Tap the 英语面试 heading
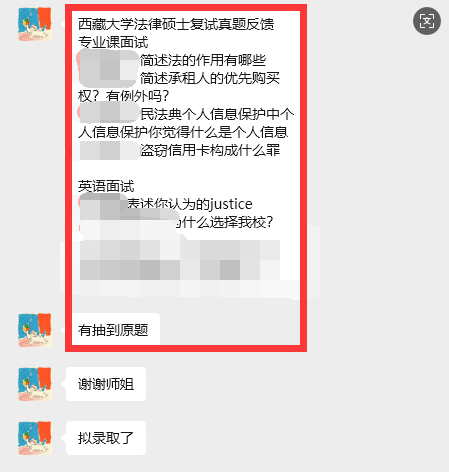This screenshot has width=449, height=472. click(106, 186)
